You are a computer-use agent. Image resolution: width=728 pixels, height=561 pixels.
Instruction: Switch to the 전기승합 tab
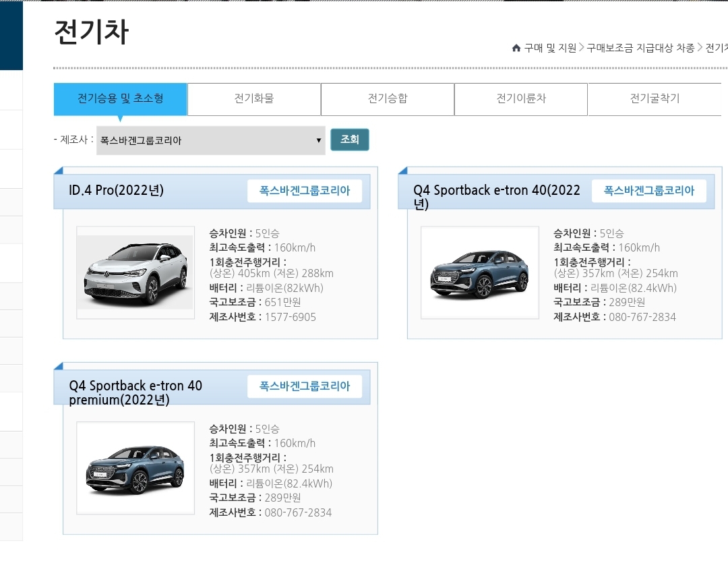387,99
